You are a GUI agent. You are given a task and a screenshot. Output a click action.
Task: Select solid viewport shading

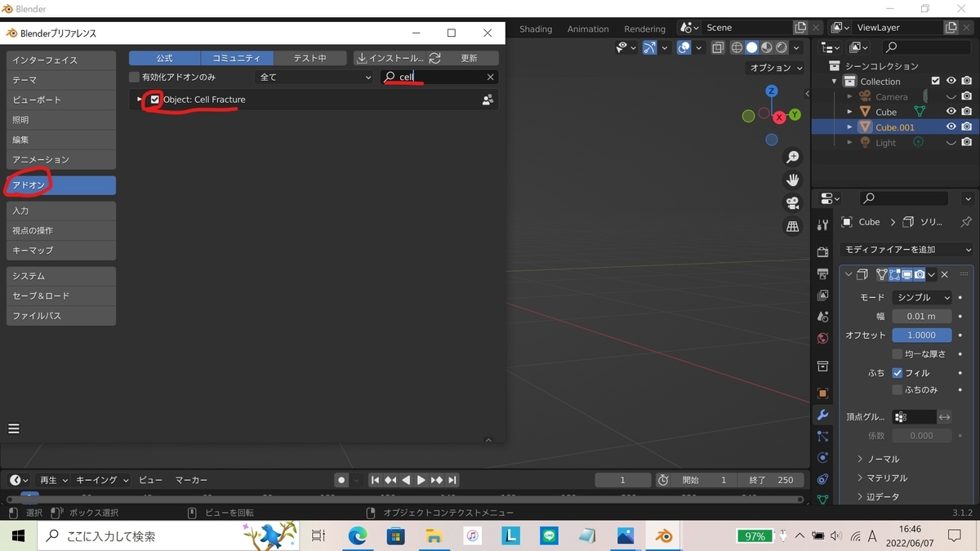pos(751,48)
